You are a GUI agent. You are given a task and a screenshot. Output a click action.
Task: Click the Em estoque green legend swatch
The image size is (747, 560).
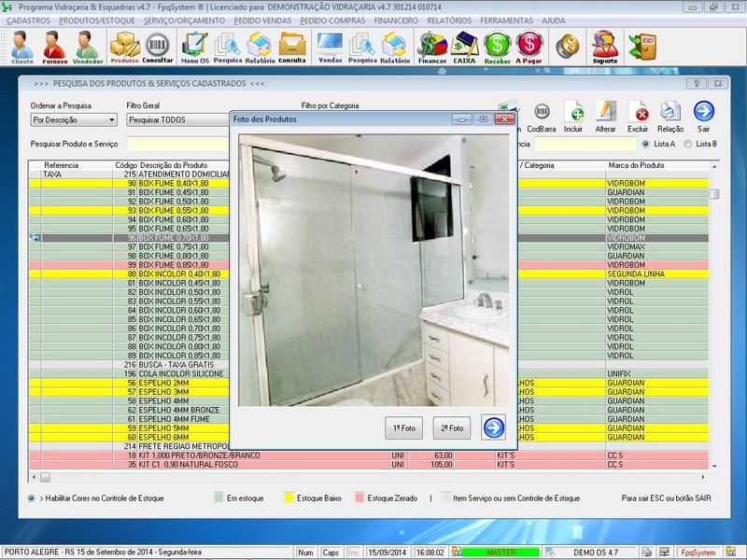[x=218, y=497]
